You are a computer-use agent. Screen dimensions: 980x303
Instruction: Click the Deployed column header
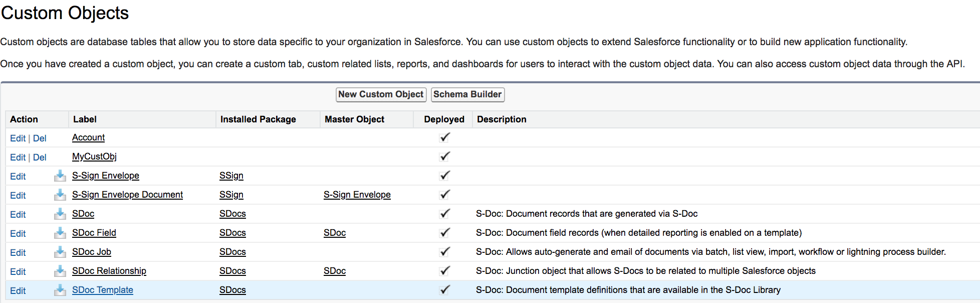[x=444, y=119]
